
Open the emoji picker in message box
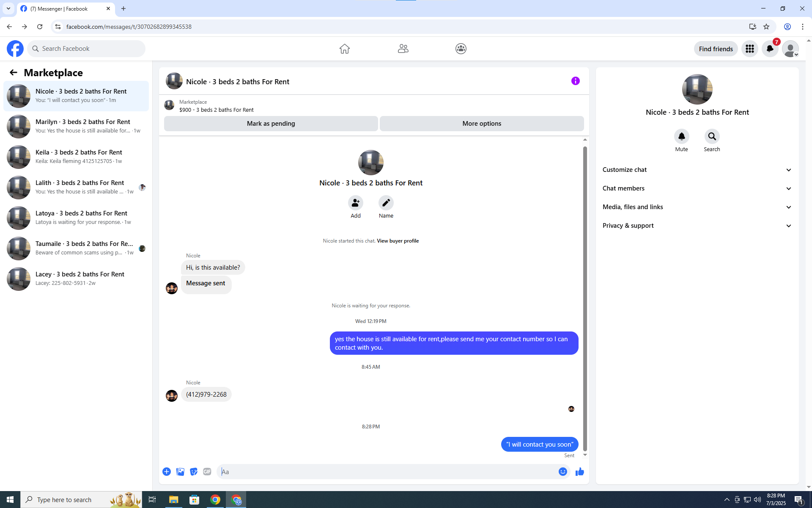tap(562, 472)
